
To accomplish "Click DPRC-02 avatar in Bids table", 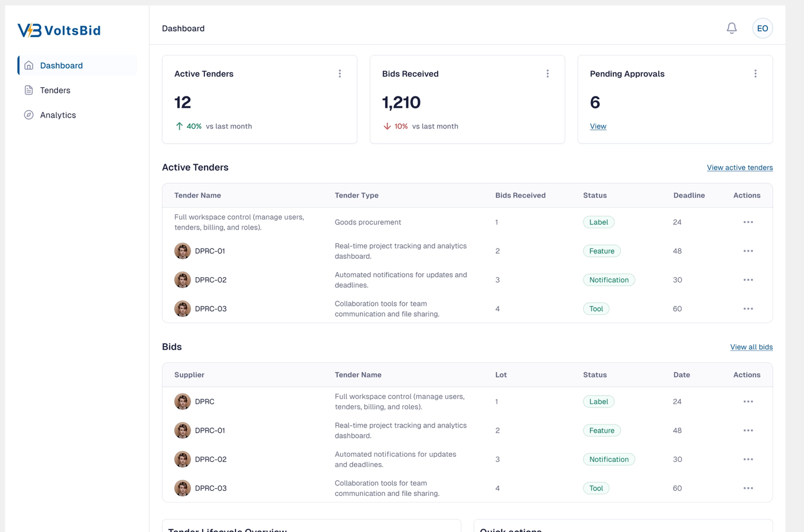I will pos(183,459).
